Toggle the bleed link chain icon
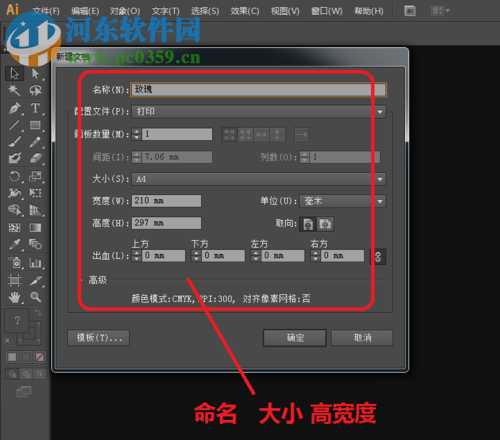Image resolution: width=500 pixels, height=440 pixels. pos(378,256)
